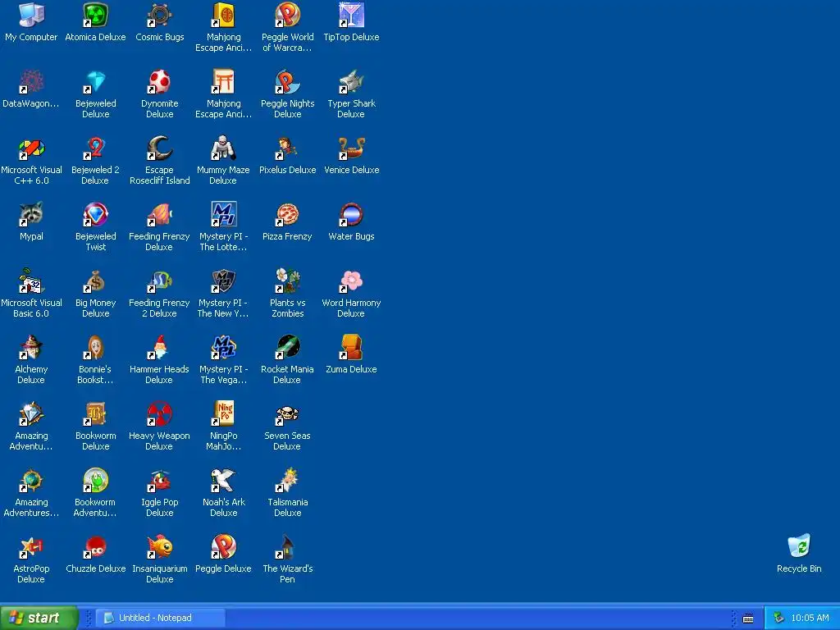This screenshot has width=840, height=630.
Task: Select the Atomica Deluxe shortcut
Action: point(95,15)
